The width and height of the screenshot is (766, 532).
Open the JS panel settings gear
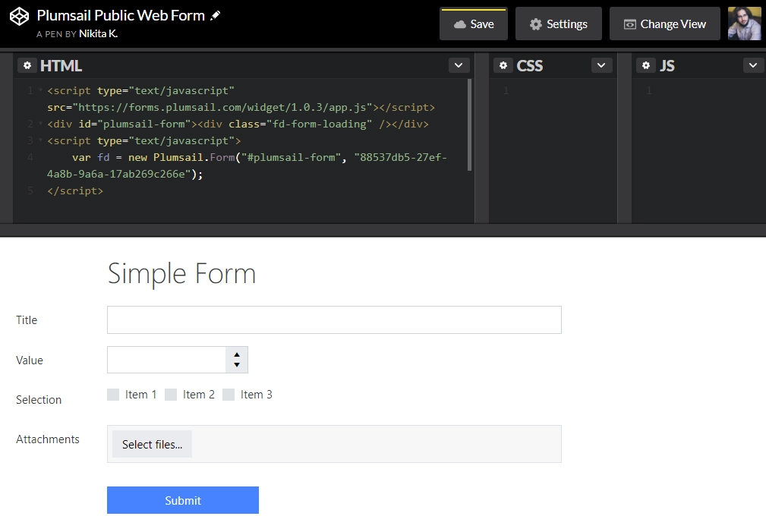(646, 65)
